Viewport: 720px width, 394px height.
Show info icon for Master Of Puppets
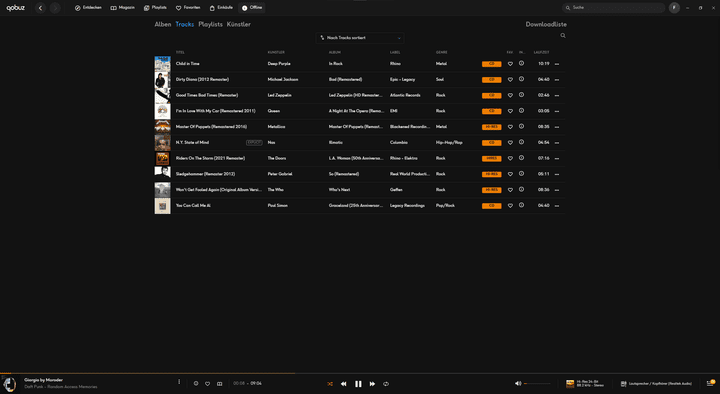521,126
